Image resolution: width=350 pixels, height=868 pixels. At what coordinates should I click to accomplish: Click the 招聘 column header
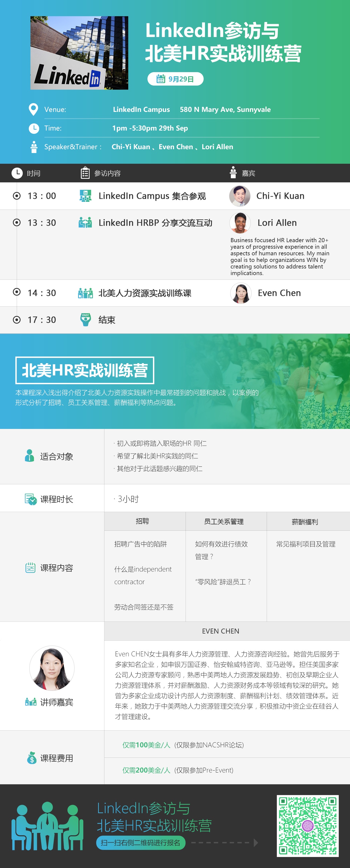click(x=145, y=521)
